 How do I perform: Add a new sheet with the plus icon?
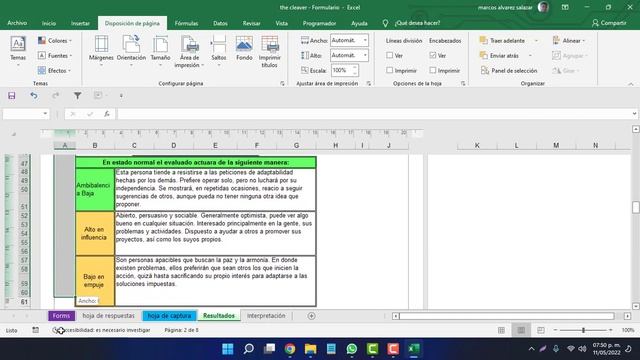click(311, 316)
